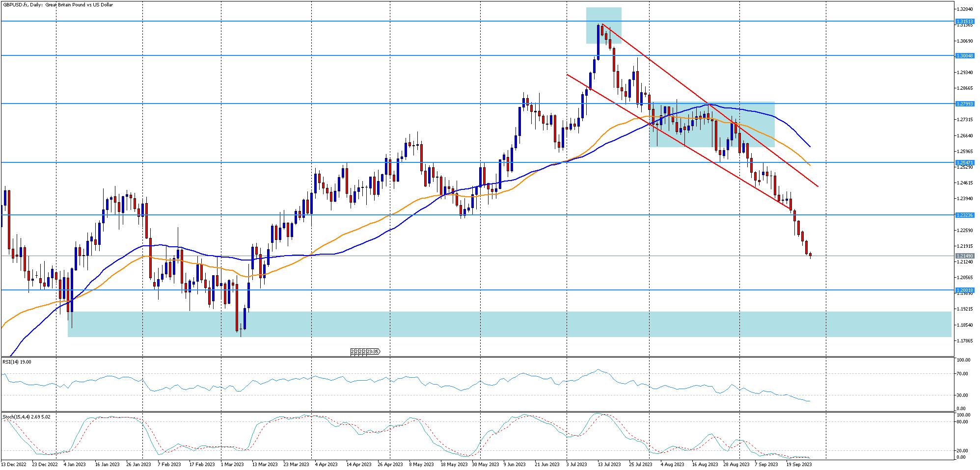Click the 1.27993 horizontal level price tag
The width and height of the screenshot is (980, 470).
click(x=964, y=104)
